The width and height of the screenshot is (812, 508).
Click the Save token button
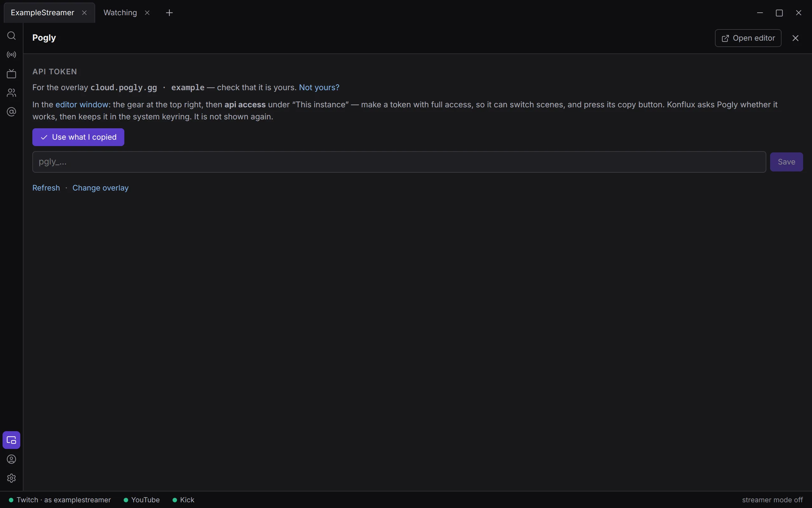pos(786,162)
